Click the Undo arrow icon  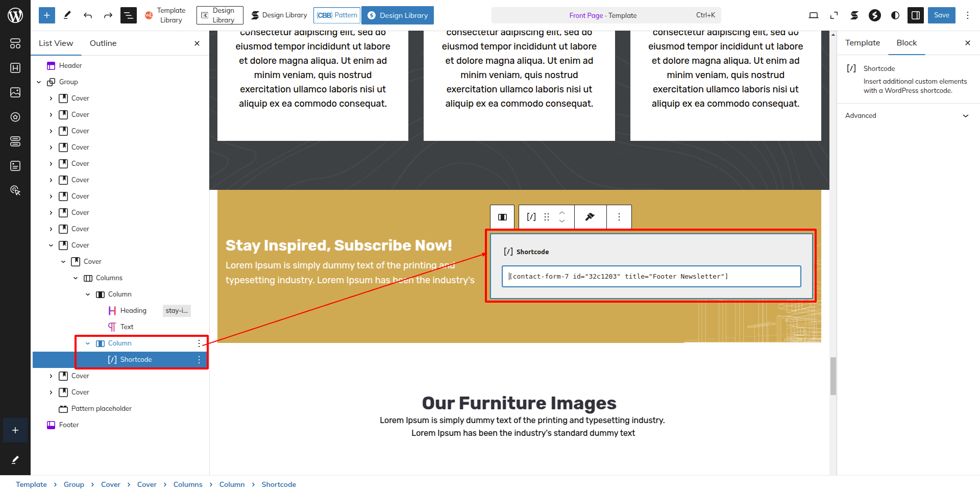point(88,15)
